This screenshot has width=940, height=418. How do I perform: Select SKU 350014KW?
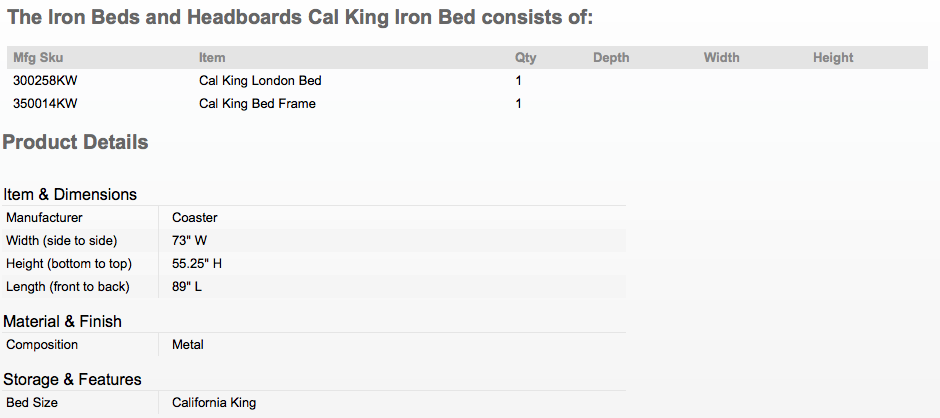click(45, 104)
